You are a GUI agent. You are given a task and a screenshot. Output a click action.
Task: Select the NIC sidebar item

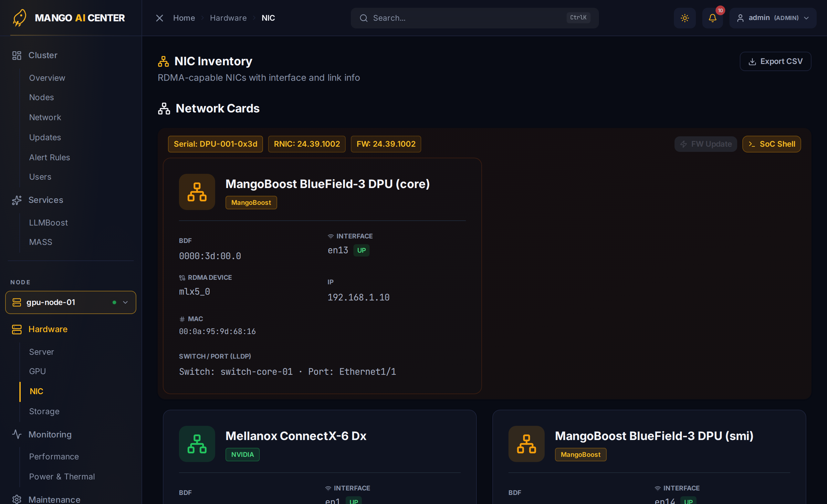36,392
